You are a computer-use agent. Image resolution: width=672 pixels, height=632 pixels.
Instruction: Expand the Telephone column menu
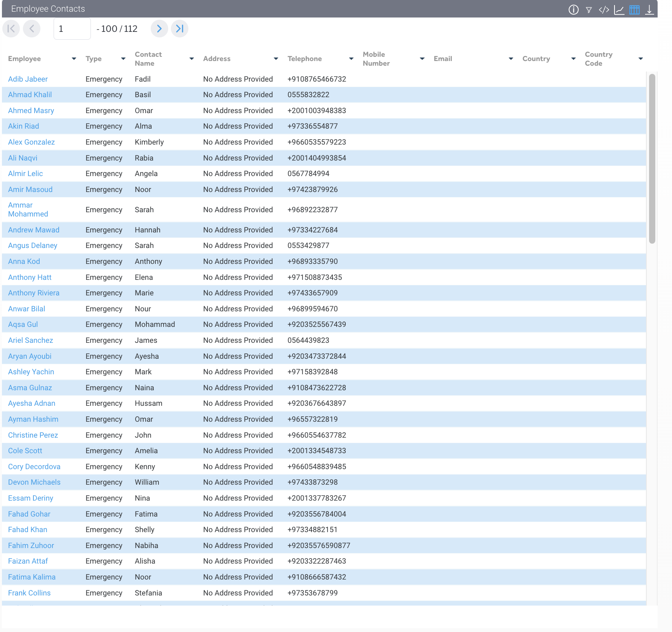coord(351,59)
